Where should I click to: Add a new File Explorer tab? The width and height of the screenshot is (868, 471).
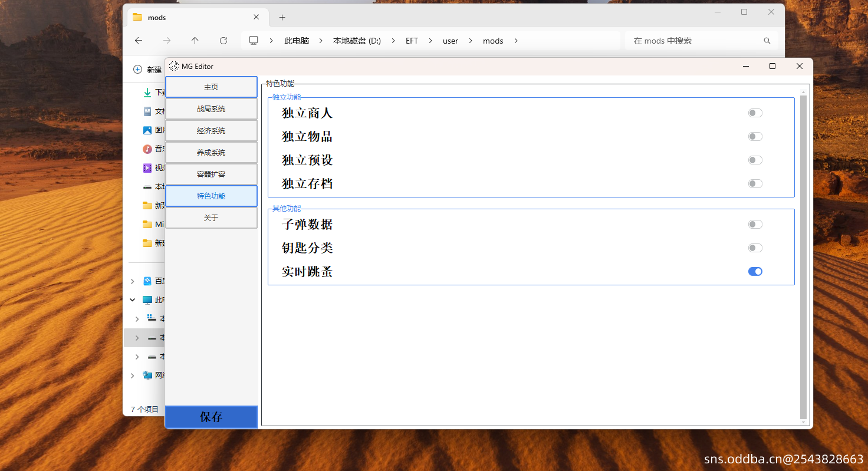coord(282,17)
